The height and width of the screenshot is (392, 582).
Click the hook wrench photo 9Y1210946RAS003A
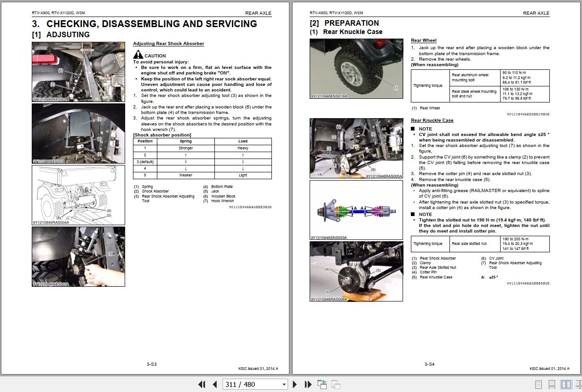78,256
